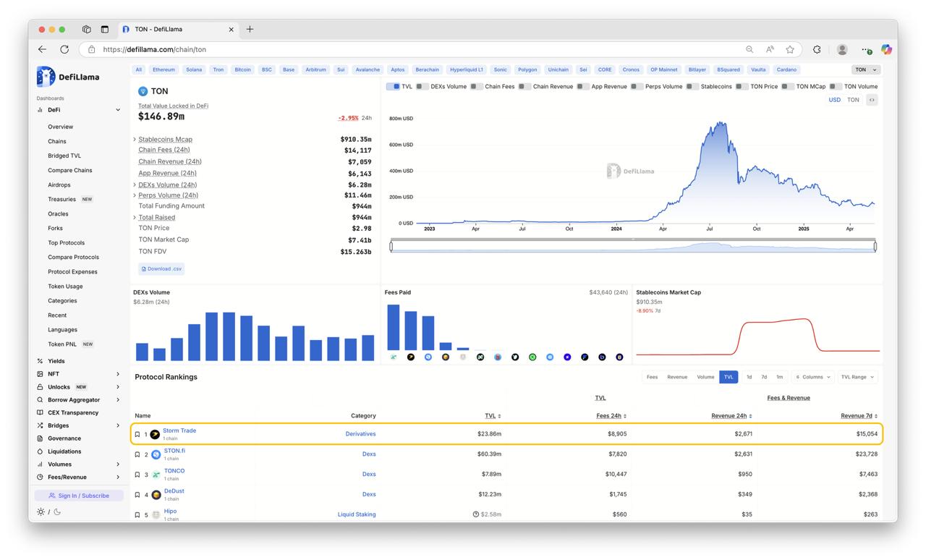926x560 pixels.
Task: Expand Perps Volume (24h) breakdown
Action: pos(135,195)
